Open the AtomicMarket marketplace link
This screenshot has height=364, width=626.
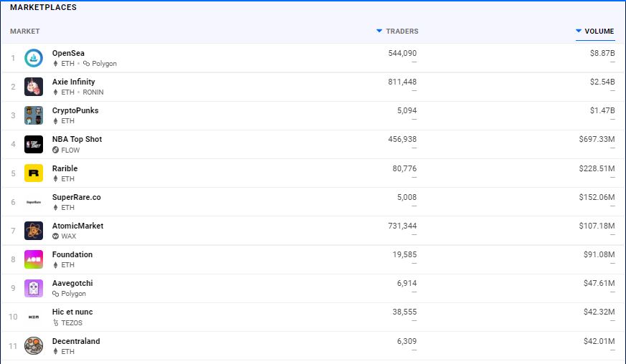(77, 226)
